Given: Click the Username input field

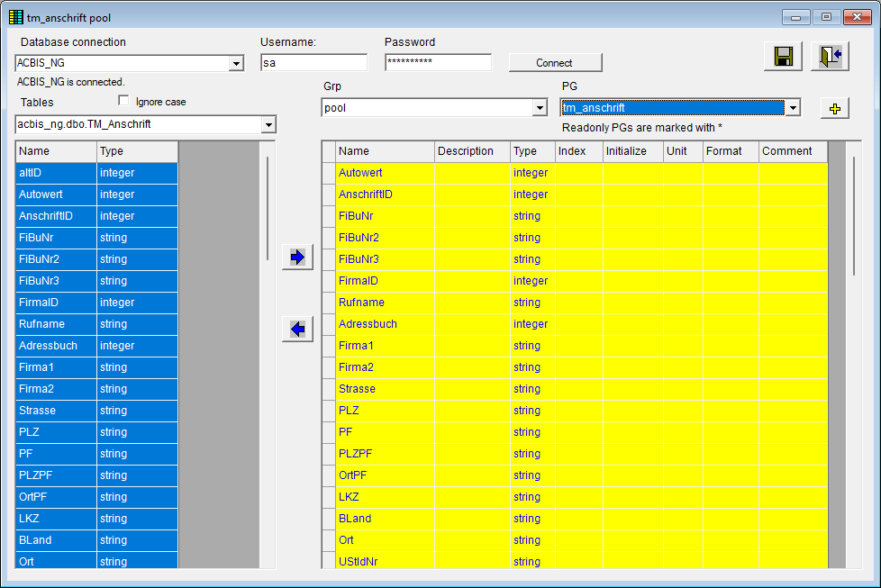Looking at the screenshot, I should (x=313, y=62).
